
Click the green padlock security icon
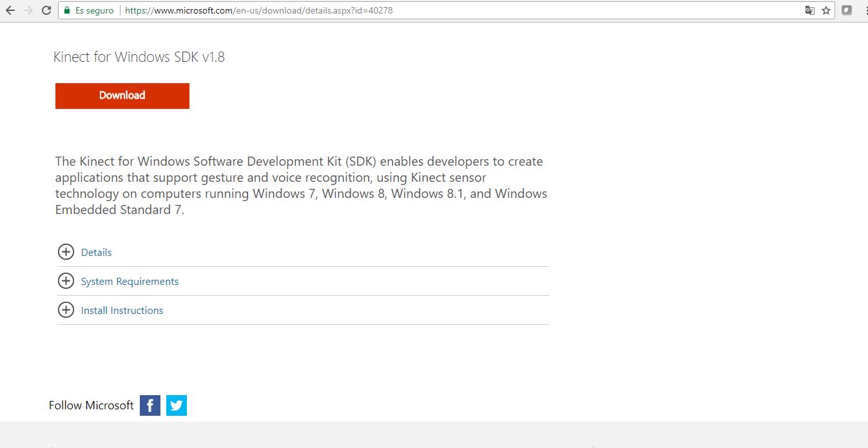point(66,10)
